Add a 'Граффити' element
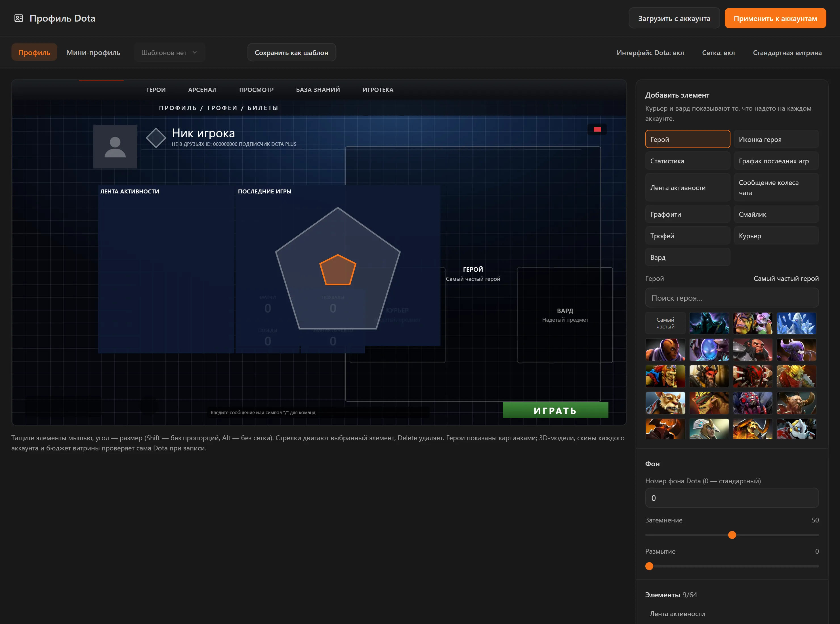Image resolution: width=840 pixels, height=624 pixels. pos(687,214)
